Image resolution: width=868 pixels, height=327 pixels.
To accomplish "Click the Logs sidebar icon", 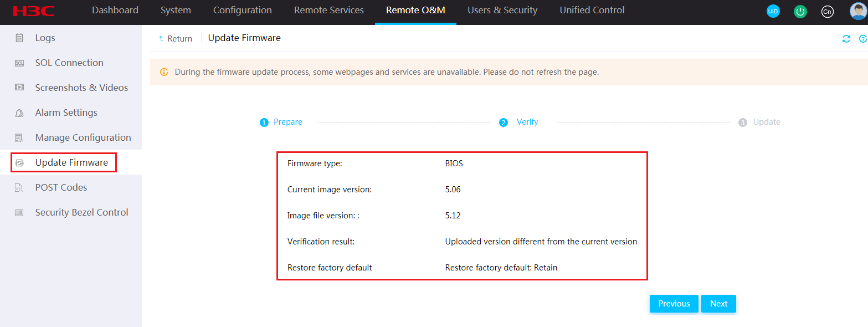I will 19,38.
